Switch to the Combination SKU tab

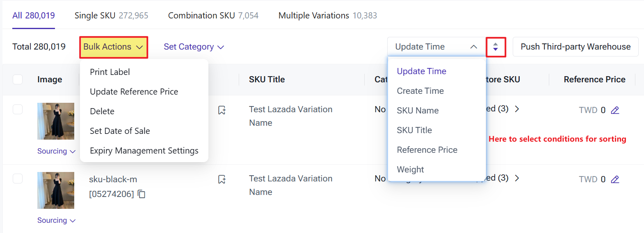(213, 16)
